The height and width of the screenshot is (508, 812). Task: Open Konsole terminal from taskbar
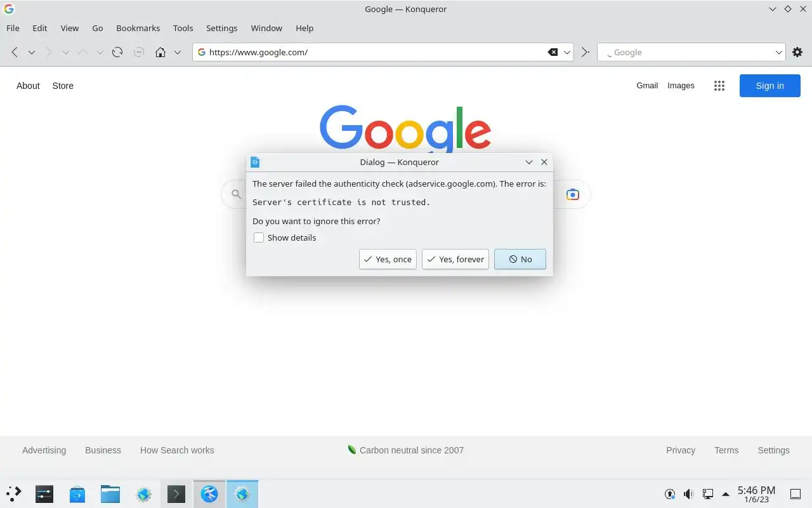(176, 494)
